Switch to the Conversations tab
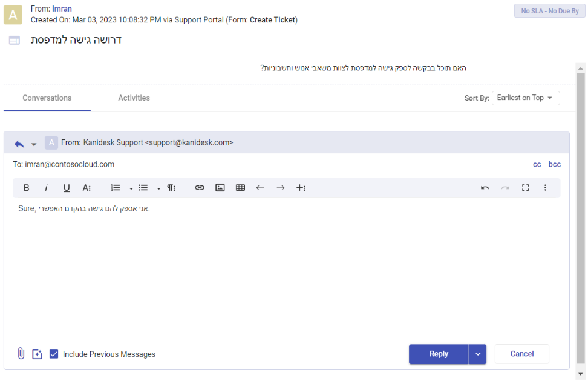This screenshot has width=588, height=384. [x=47, y=98]
